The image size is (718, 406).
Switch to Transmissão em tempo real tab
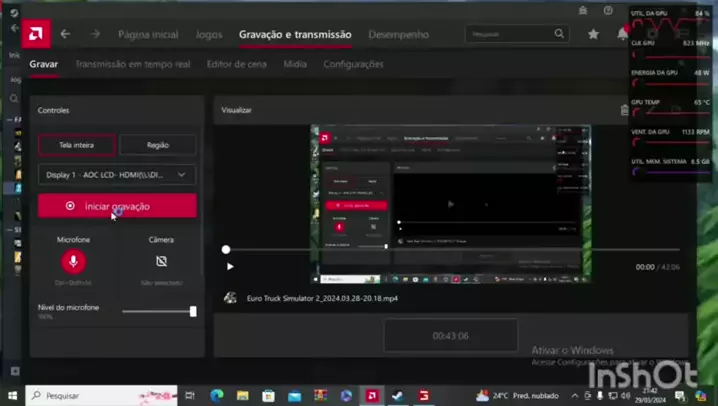click(x=132, y=64)
